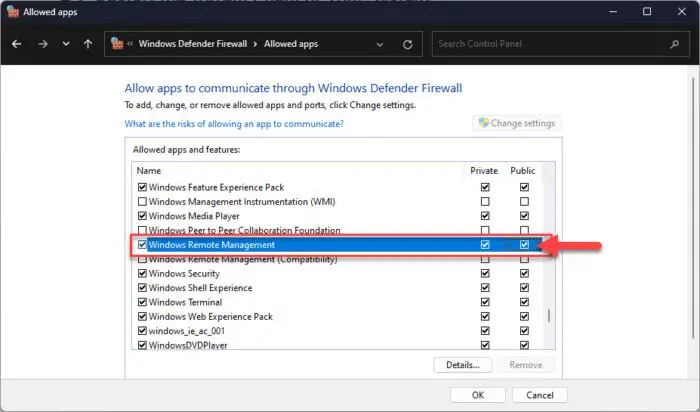700x412 pixels.
Task: Select Windows Peer to Peer Collaboration Foundation
Action: 244,230
